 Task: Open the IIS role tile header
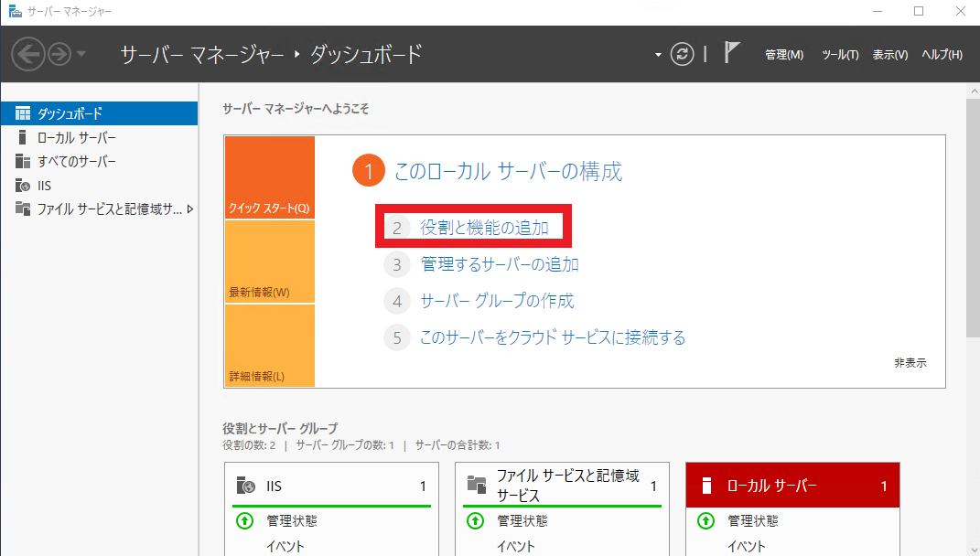(331, 486)
